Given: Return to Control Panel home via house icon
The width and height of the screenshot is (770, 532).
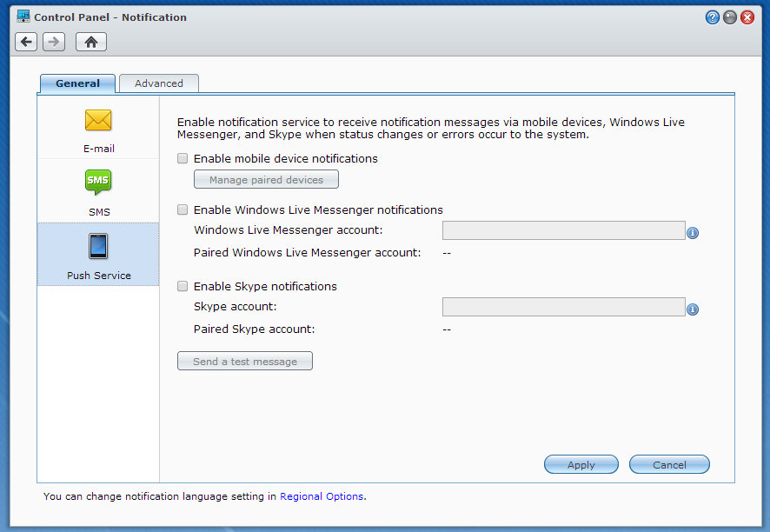Looking at the screenshot, I should (x=91, y=42).
